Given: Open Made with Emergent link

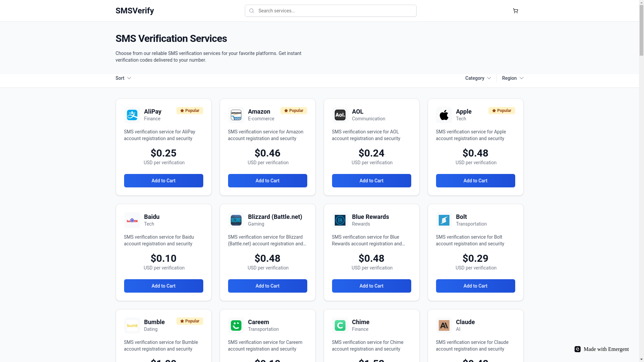Looking at the screenshot, I should 601,349.
